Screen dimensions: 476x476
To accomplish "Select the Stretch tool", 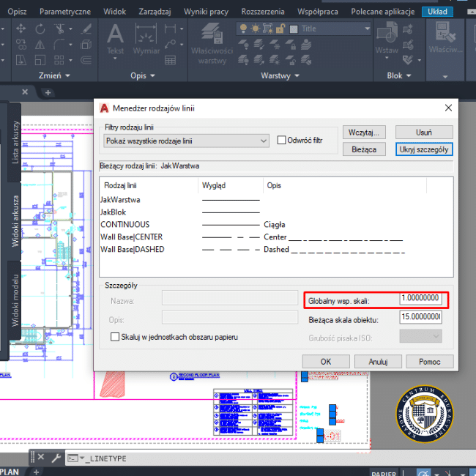I will 21,60.
